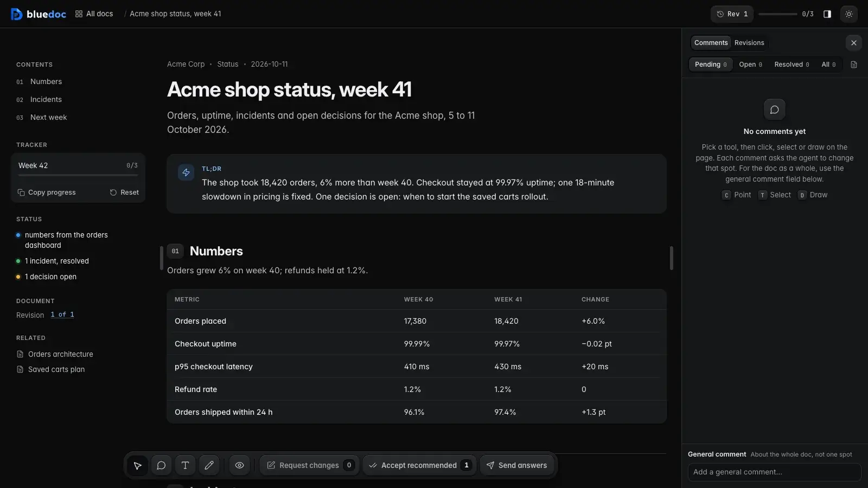Open All docs grid view

[94, 14]
